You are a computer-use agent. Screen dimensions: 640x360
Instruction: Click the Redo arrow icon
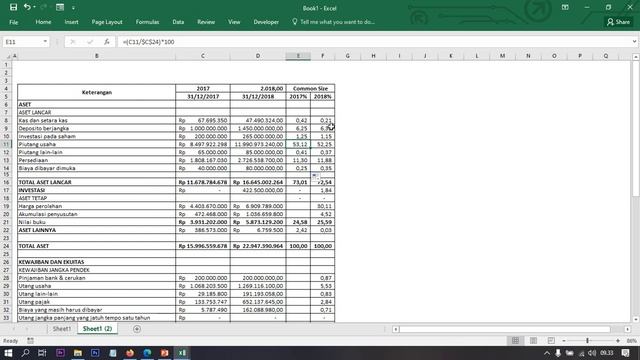tap(44, 7)
